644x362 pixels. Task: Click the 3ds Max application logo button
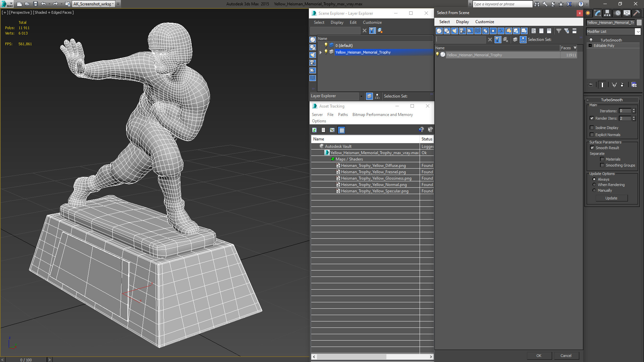click(7, 4)
